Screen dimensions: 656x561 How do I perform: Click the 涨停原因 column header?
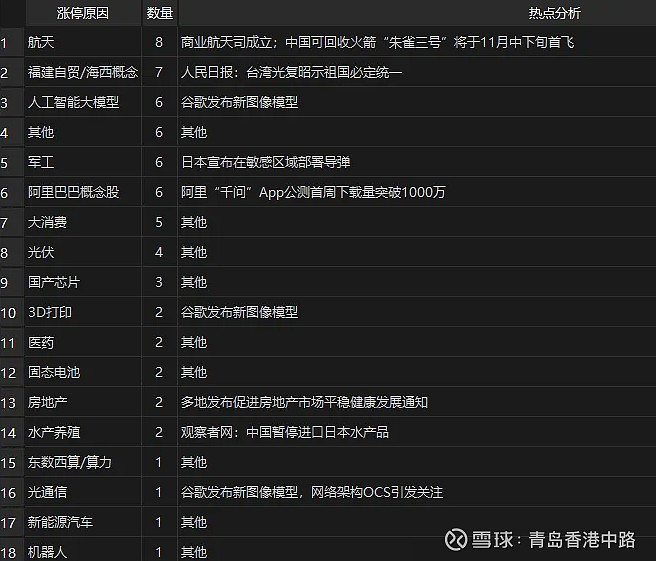[83, 13]
